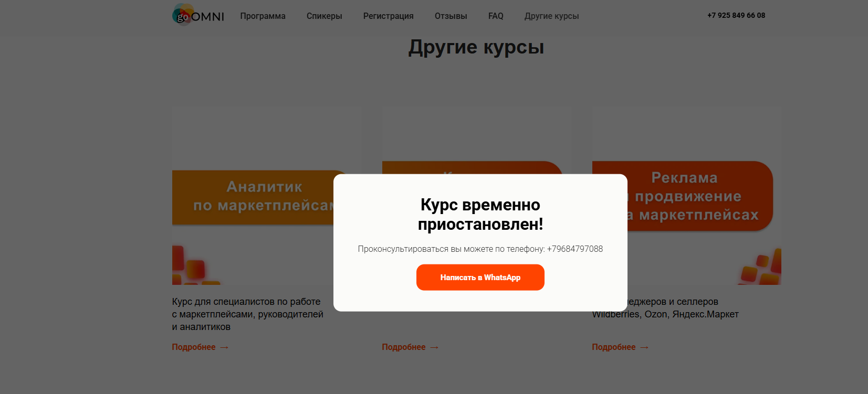This screenshot has width=868, height=394.
Task: Click the Написать в WhatsApp button
Action: pos(480,278)
